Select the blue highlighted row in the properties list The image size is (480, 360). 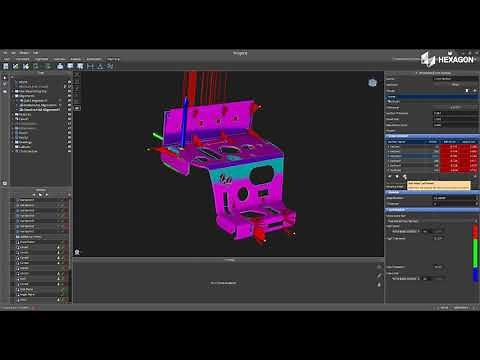tap(432, 97)
